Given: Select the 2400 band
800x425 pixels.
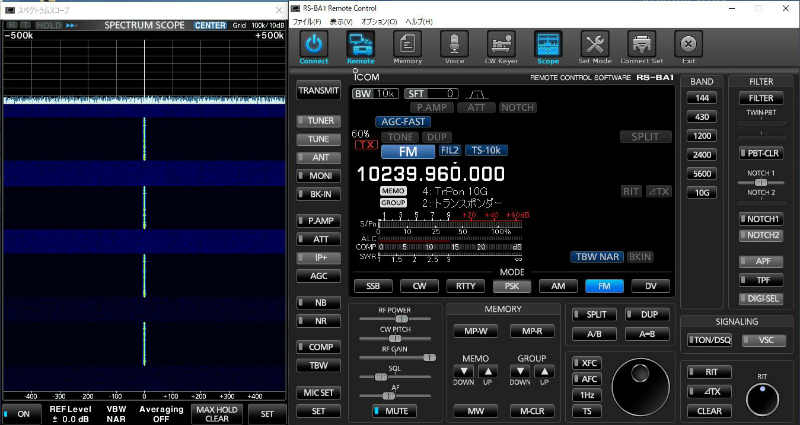Looking at the screenshot, I should click(702, 155).
